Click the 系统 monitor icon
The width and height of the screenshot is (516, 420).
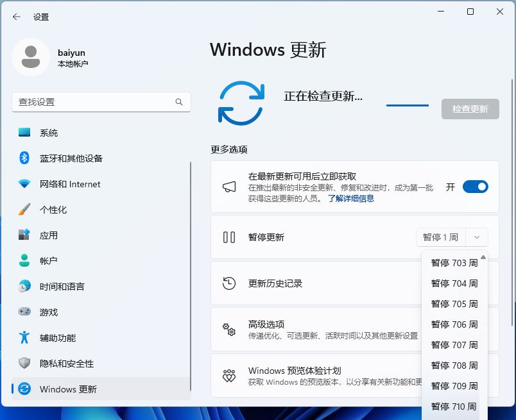24,133
